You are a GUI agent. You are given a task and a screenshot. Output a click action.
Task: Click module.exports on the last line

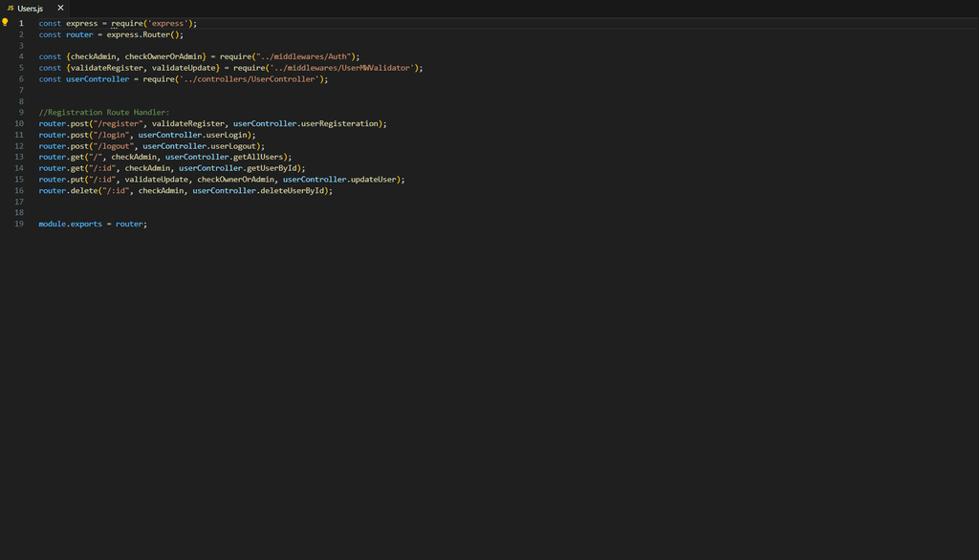pyautogui.click(x=71, y=224)
